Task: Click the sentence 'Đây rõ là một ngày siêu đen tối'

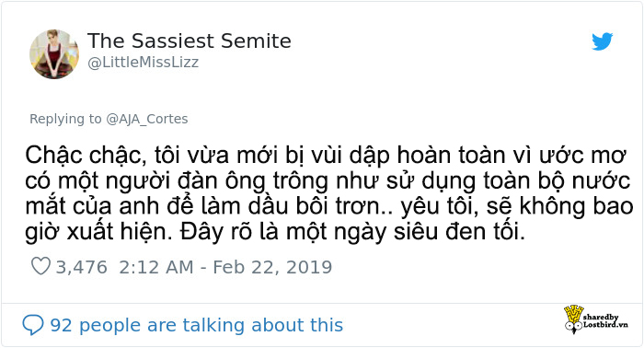Action: 352,232
